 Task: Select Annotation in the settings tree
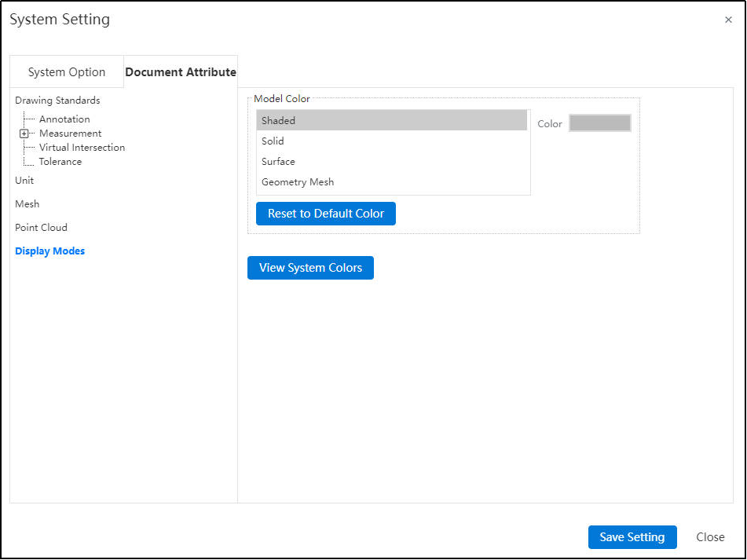pyautogui.click(x=64, y=119)
